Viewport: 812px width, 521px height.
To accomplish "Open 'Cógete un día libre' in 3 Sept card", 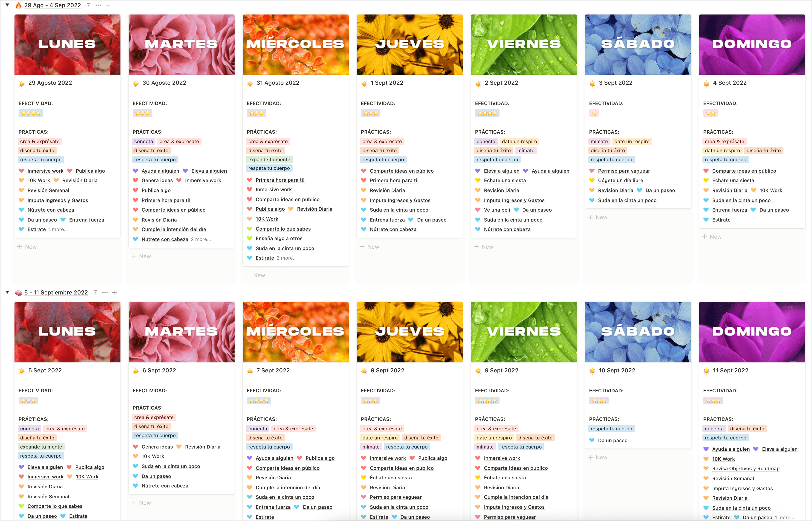I will [620, 180].
